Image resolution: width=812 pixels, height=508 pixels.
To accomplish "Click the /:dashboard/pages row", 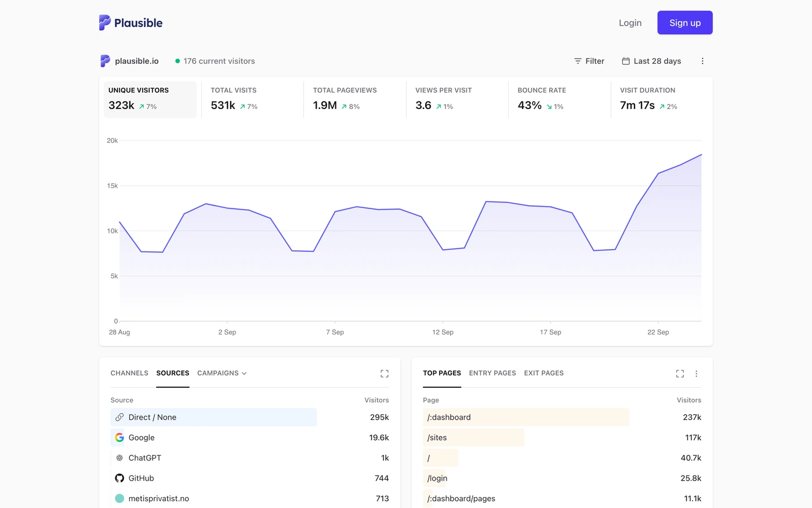I will pyautogui.click(x=562, y=498).
